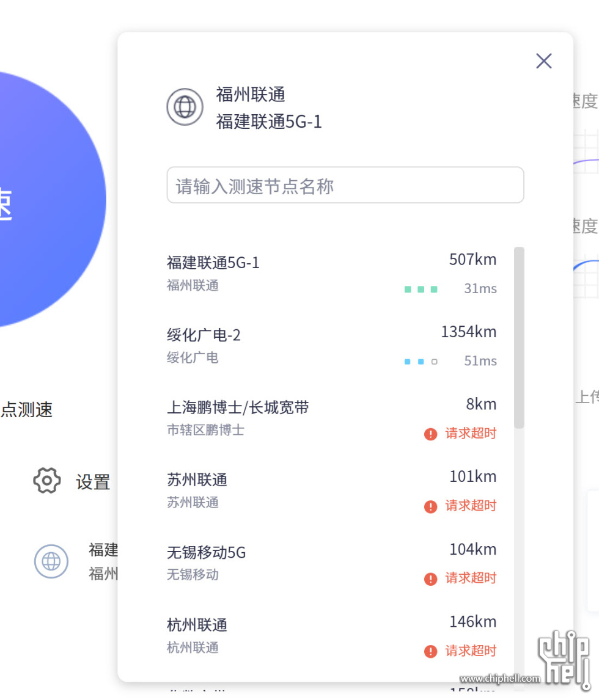Click timeout warning icon for 上海鹏博士
The width and height of the screenshot is (599, 700).
point(430,434)
